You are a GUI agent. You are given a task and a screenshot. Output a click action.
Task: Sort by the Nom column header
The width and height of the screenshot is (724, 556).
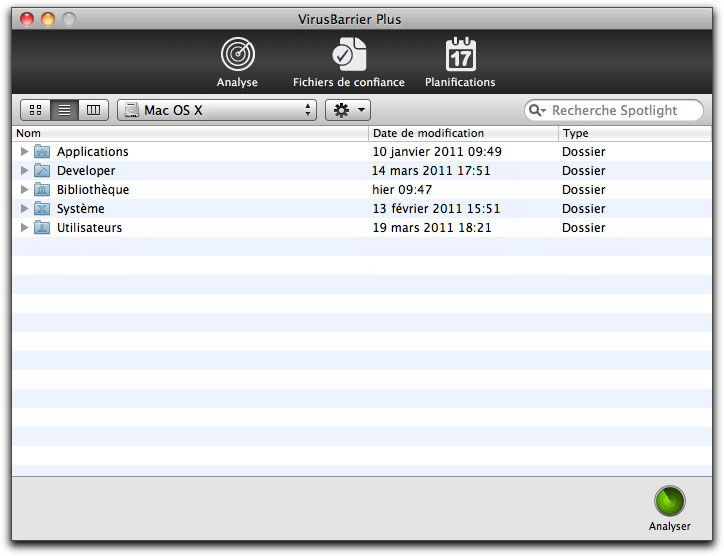tap(190, 133)
